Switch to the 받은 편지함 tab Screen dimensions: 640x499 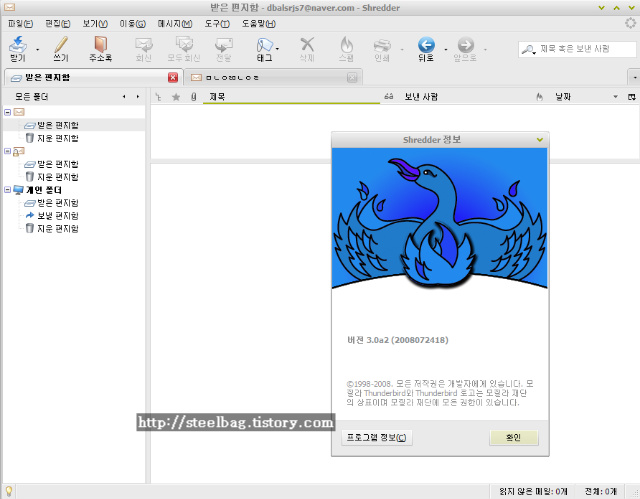(x=92, y=77)
